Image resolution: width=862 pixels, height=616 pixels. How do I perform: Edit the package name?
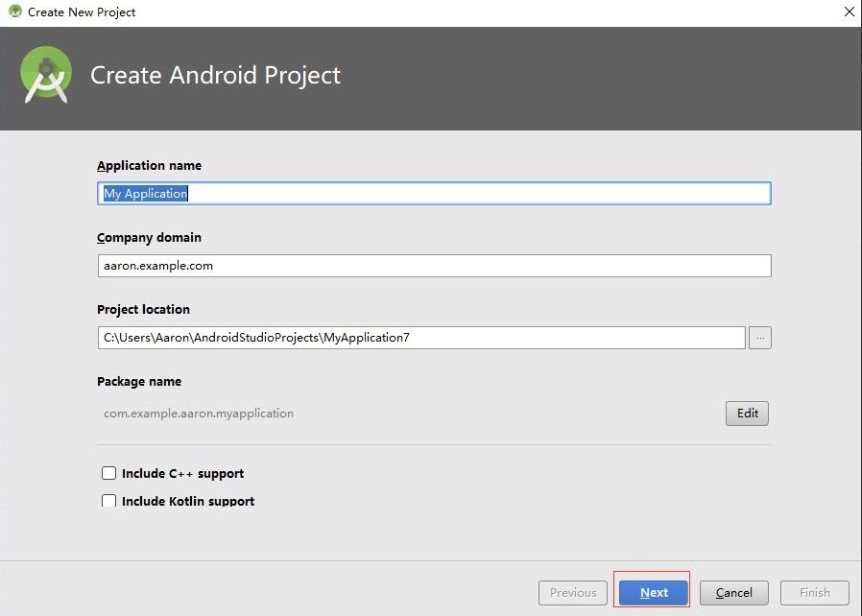pyautogui.click(x=747, y=414)
